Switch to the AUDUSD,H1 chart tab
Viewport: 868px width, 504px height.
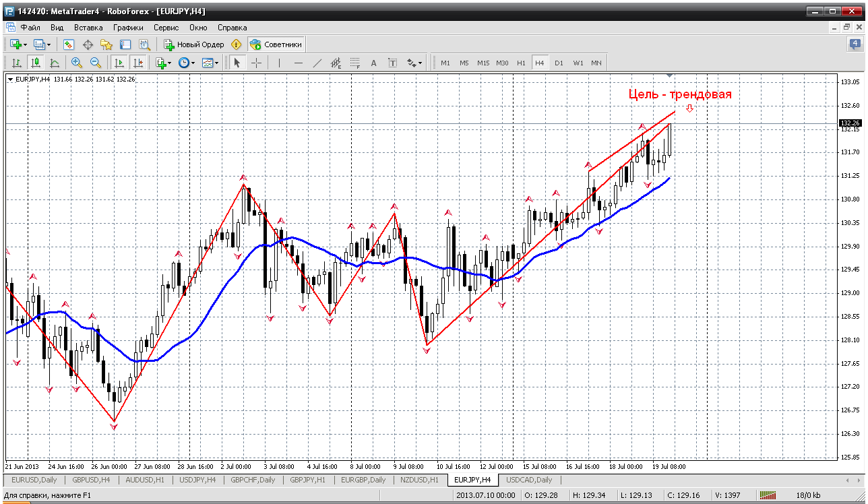[x=146, y=480]
